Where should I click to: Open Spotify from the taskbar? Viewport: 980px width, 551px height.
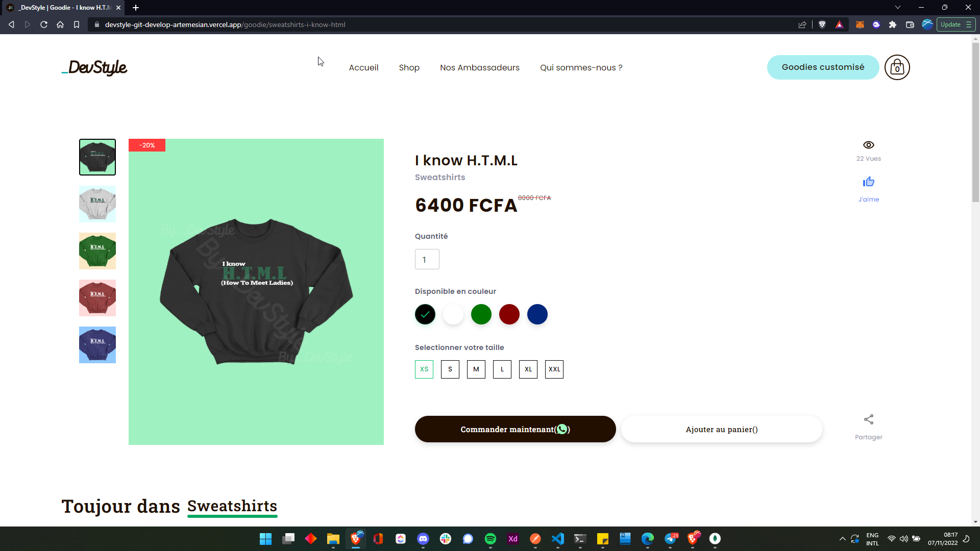click(x=490, y=539)
